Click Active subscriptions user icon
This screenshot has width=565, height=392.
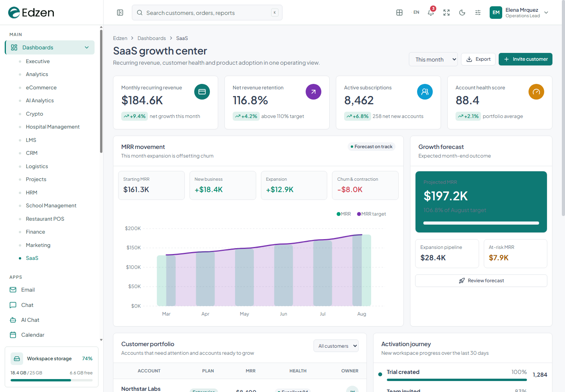point(425,92)
